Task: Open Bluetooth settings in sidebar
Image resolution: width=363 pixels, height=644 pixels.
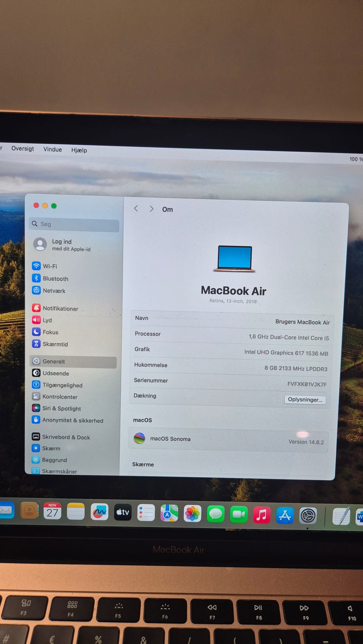Action: point(50,278)
